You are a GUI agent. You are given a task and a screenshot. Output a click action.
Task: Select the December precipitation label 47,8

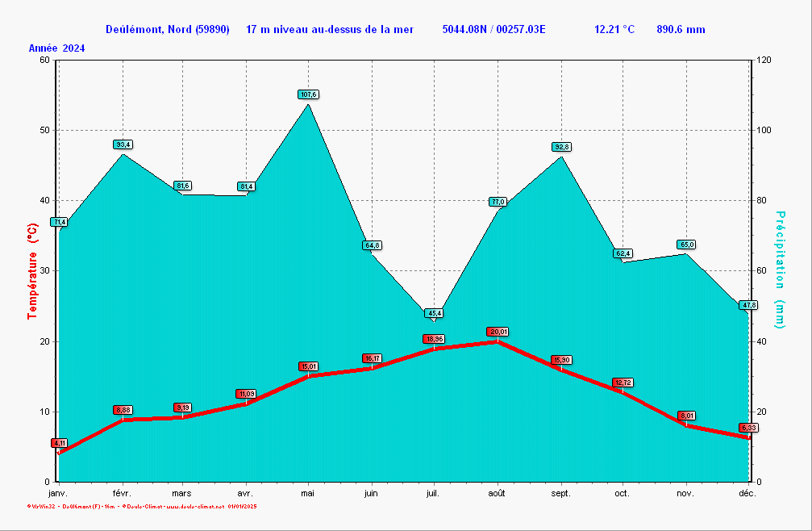click(748, 305)
